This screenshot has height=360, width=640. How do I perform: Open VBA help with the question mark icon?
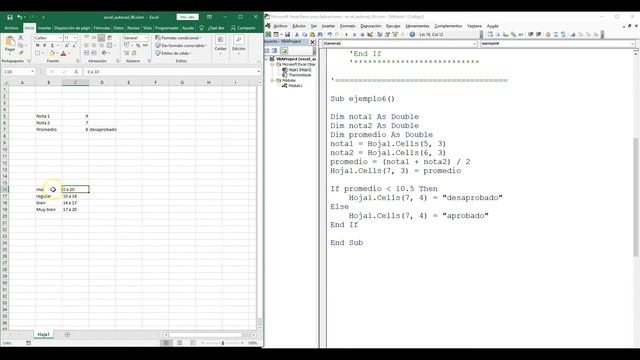412,35
